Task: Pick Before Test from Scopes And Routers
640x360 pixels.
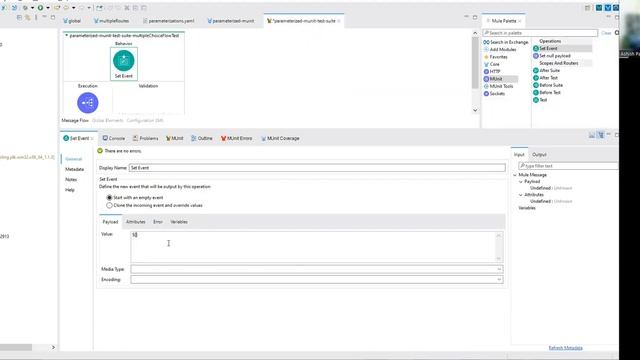Action: tap(547, 92)
